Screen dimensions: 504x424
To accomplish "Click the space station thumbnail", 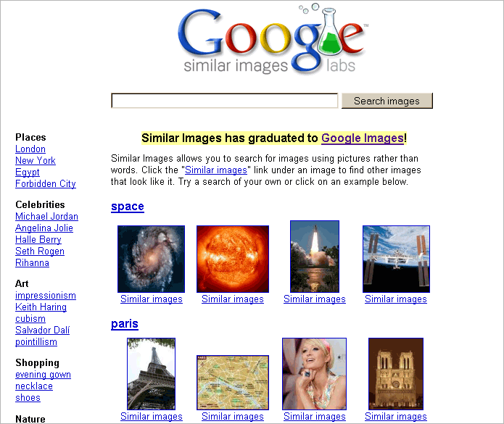I will pyautogui.click(x=397, y=259).
